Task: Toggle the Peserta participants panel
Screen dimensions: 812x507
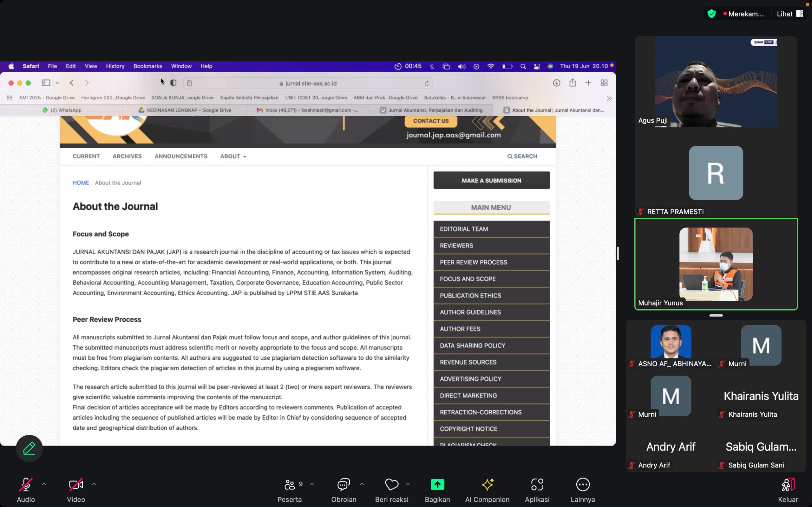Action: pyautogui.click(x=290, y=485)
